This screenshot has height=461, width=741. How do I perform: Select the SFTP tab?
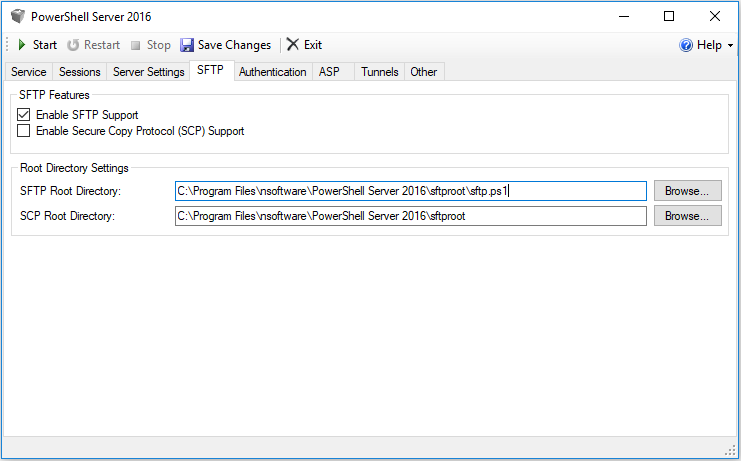pos(211,70)
